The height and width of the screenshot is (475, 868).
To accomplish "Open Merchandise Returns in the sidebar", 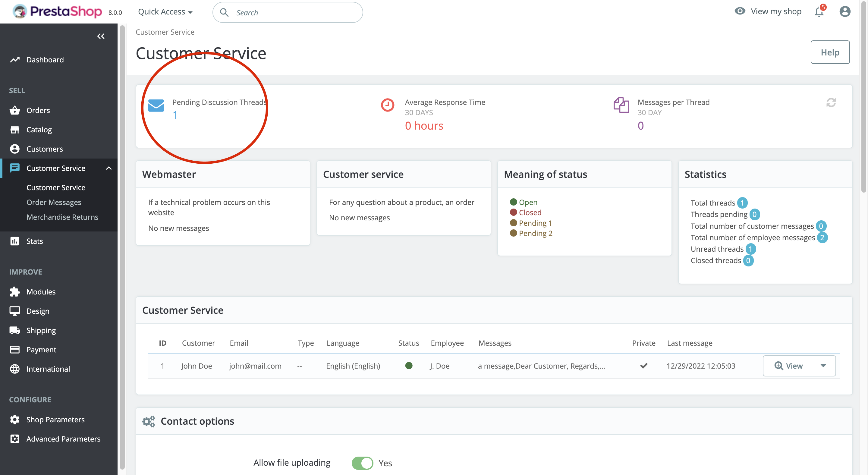I will (x=62, y=217).
